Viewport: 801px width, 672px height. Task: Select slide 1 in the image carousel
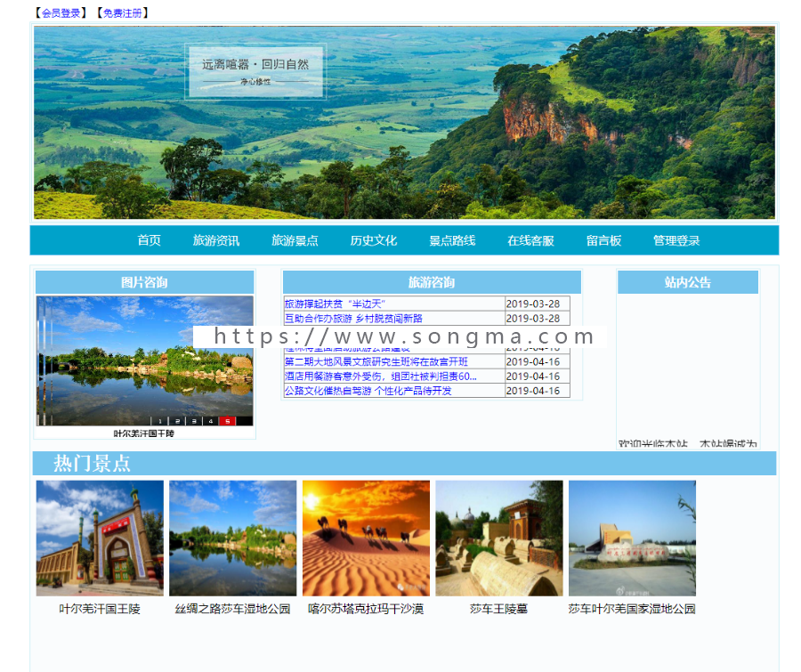pos(160,421)
